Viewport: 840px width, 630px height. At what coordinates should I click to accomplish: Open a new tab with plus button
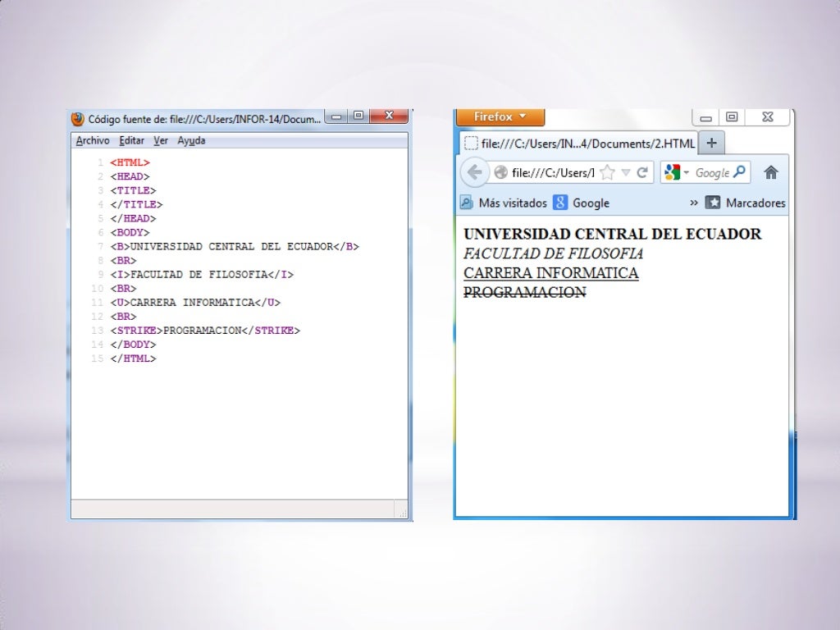(711, 143)
